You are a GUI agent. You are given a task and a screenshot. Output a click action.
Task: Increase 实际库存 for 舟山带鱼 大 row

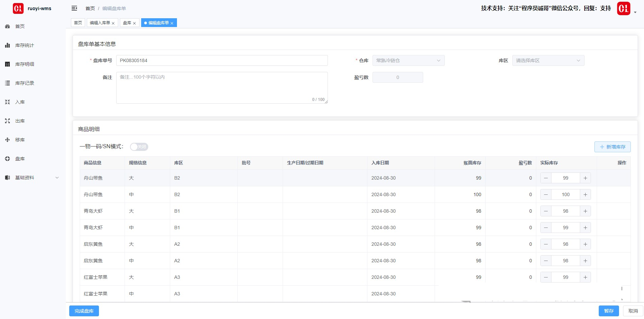(585, 178)
